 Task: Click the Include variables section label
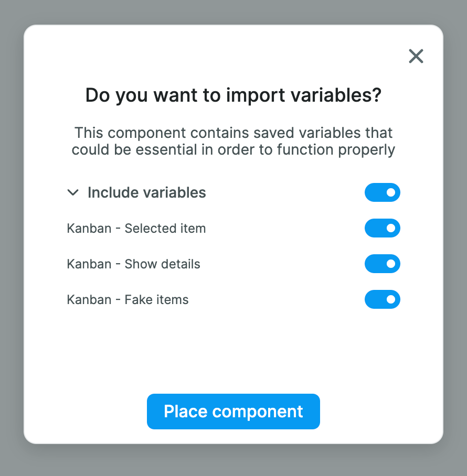tap(146, 192)
